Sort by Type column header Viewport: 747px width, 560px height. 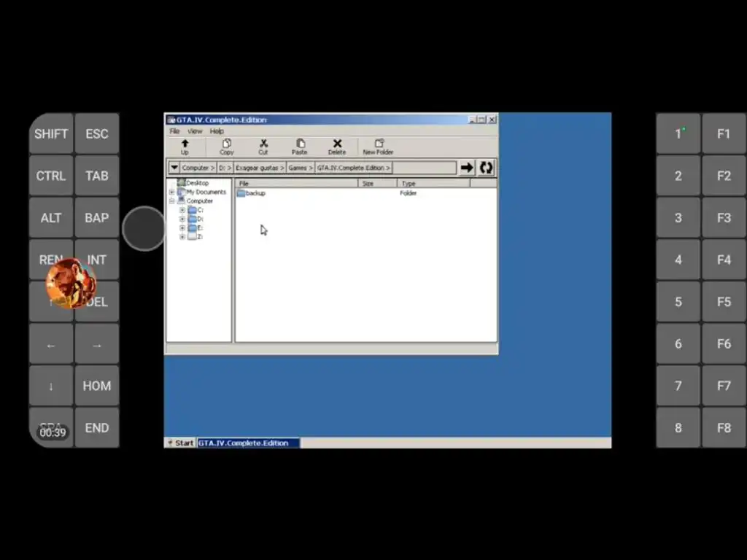(x=433, y=183)
